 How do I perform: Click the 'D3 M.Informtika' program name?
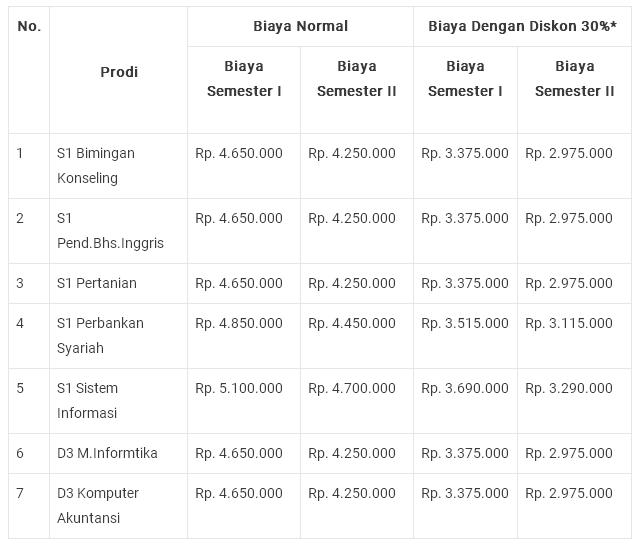tap(107, 453)
